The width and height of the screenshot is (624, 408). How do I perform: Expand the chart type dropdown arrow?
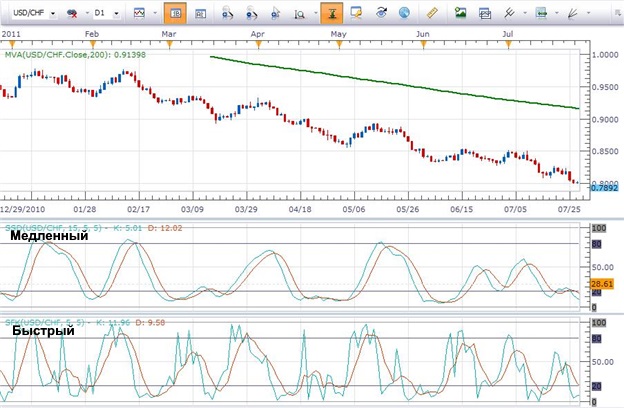click(155, 13)
